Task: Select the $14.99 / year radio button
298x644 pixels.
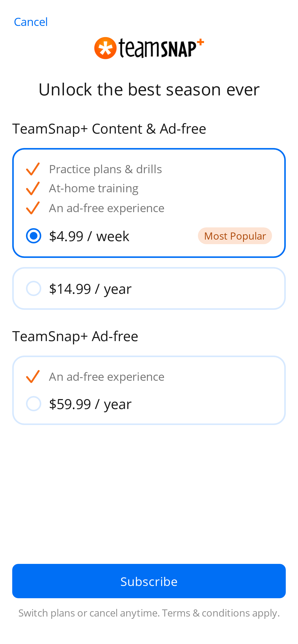Action: coord(34,288)
